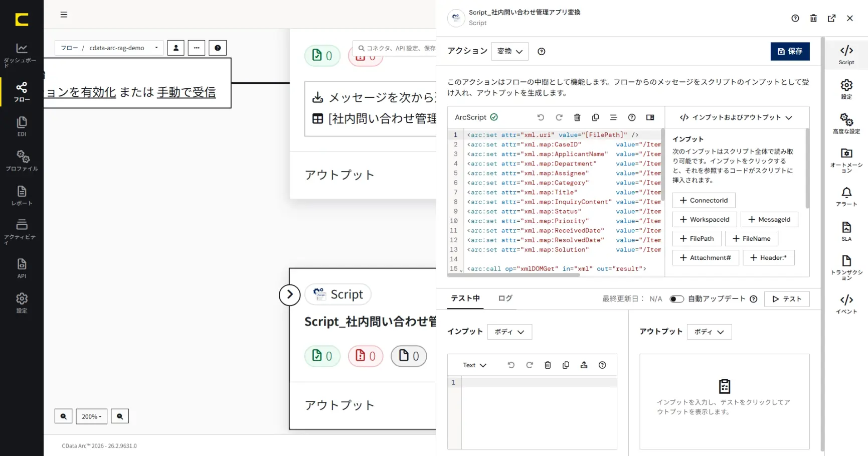
Task: Open the インプット ボディ dropdown
Action: [509, 332]
